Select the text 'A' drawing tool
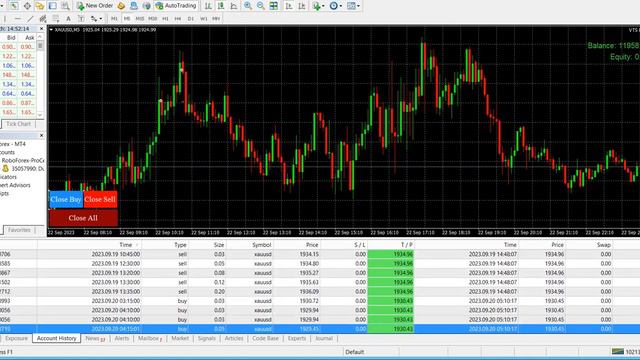Screen dimensions: 640x360 coord(68,18)
